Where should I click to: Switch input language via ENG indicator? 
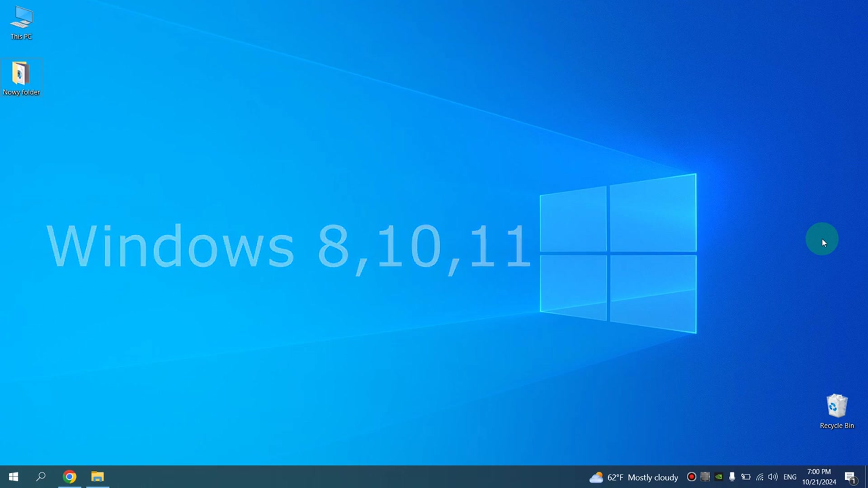click(x=790, y=477)
